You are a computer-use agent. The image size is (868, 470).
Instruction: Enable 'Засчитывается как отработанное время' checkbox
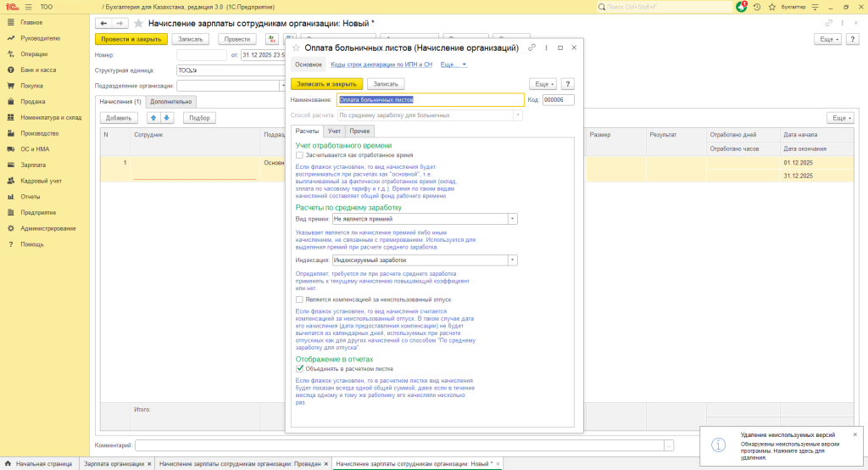click(299, 155)
